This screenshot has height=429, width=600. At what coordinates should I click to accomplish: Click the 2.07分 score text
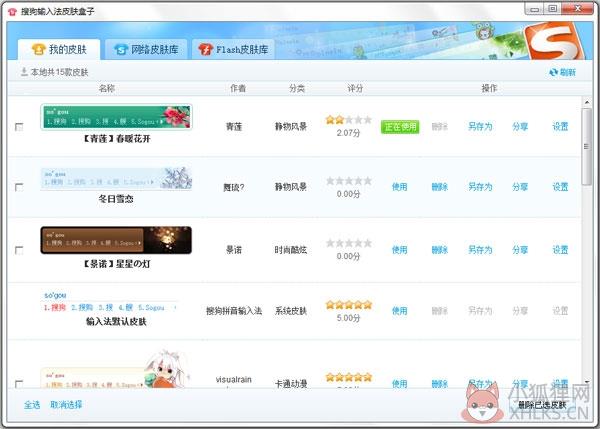pyautogui.click(x=348, y=133)
